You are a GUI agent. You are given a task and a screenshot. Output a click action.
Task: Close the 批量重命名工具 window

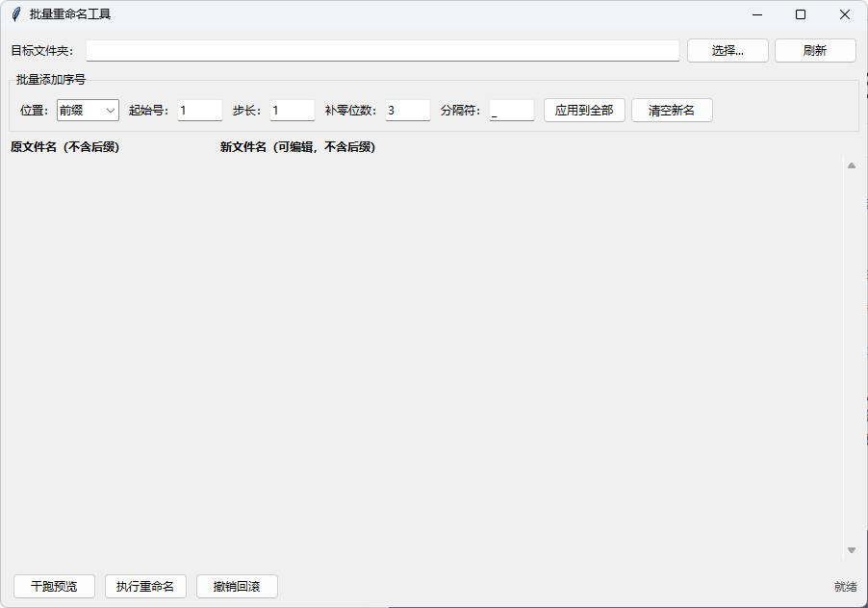click(x=844, y=15)
